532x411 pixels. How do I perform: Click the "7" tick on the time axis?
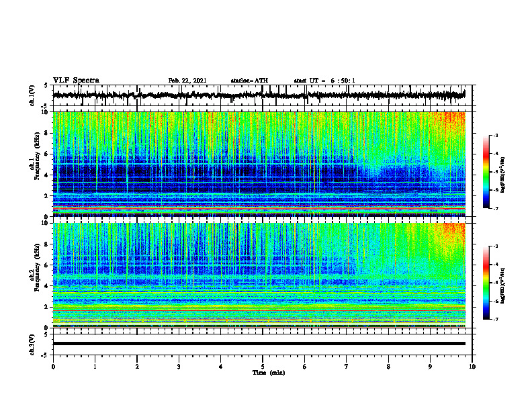[x=347, y=367]
